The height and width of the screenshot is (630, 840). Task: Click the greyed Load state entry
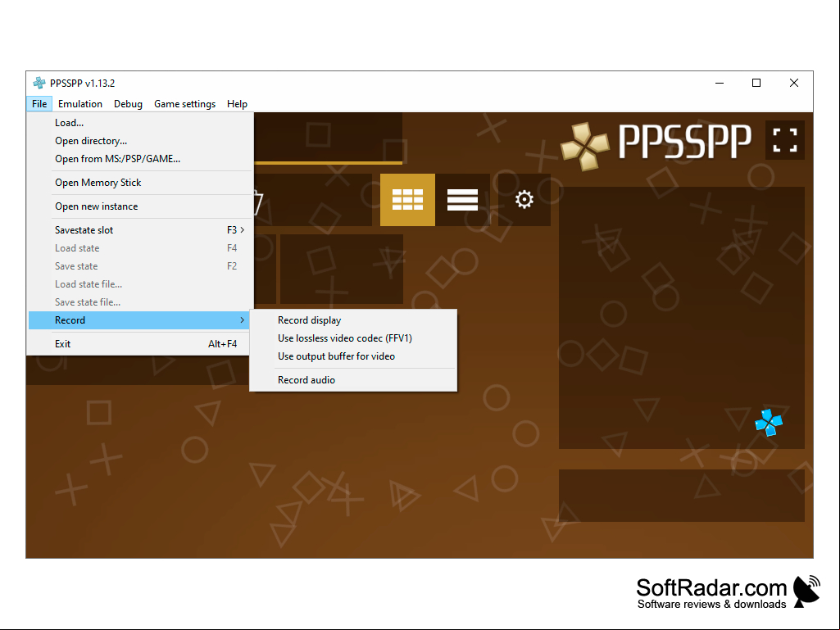(140, 248)
